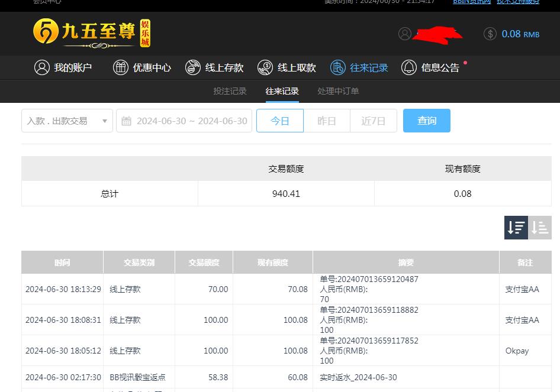Select the 昨日 quick filter
This screenshot has width=560, height=392.
pos(326,120)
